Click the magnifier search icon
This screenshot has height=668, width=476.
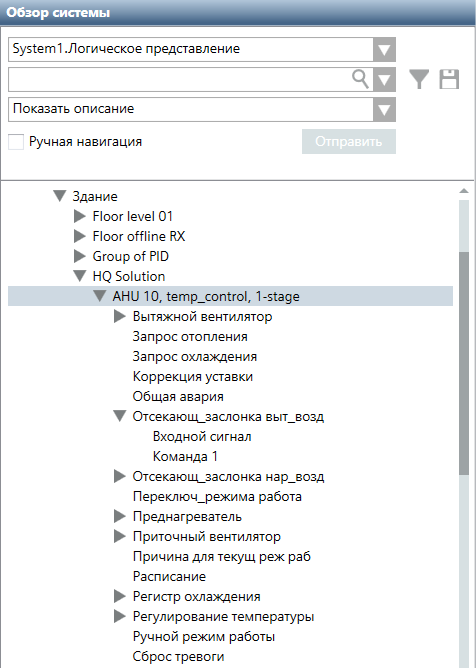click(x=360, y=79)
